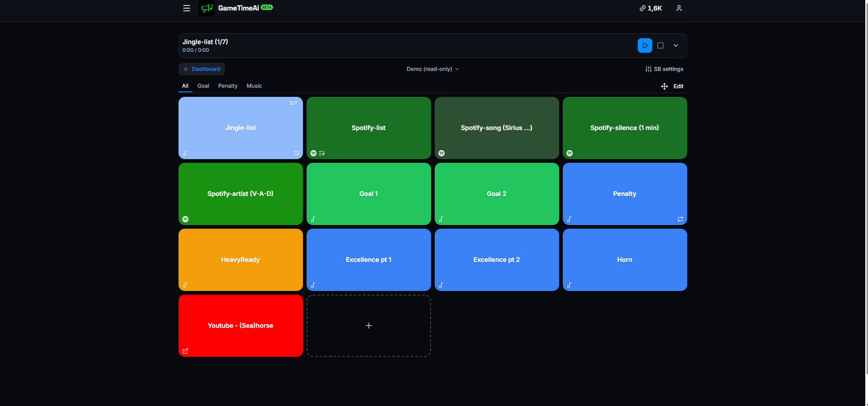Click the music note icon on Jingle-list pad

[x=185, y=153]
